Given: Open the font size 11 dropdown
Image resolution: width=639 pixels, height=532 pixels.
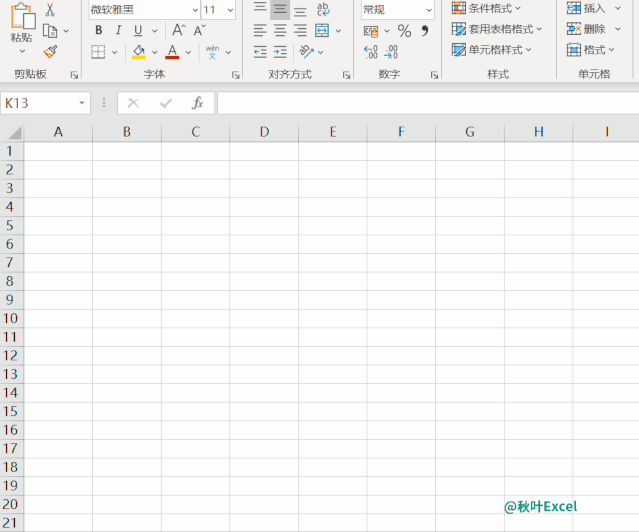Looking at the screenshot, I should click(x=231, y=10).
